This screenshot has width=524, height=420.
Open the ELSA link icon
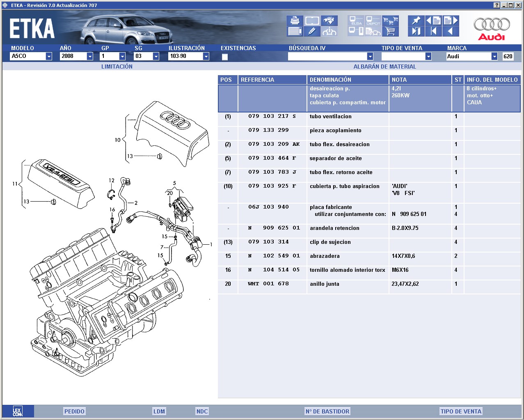click(356, 21)
